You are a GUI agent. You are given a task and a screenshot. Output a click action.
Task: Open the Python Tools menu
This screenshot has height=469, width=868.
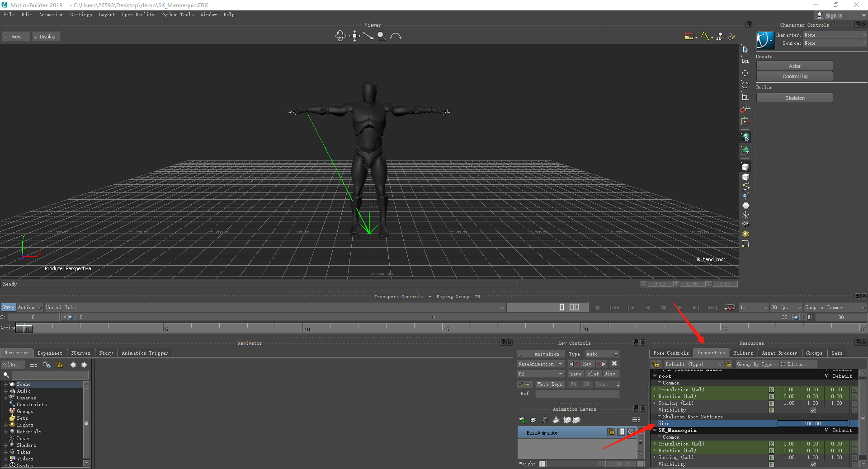tap(177, 14)
